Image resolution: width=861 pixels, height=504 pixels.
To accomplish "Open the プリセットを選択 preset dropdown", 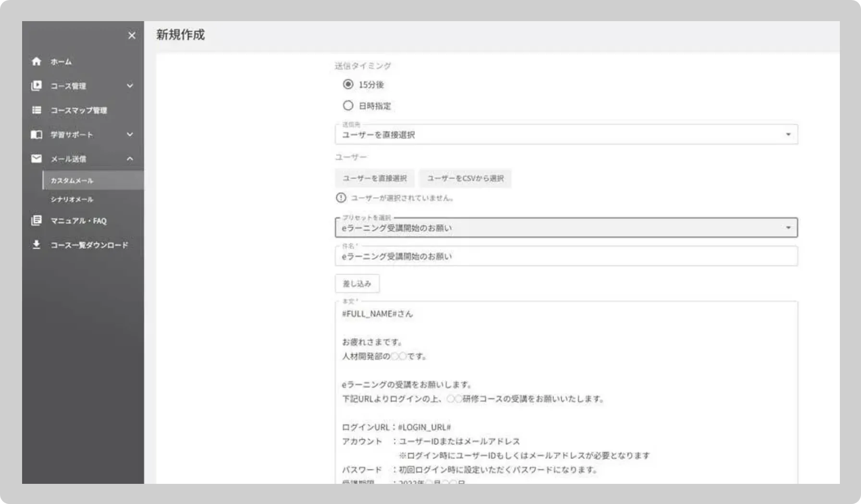I will 566,228.
